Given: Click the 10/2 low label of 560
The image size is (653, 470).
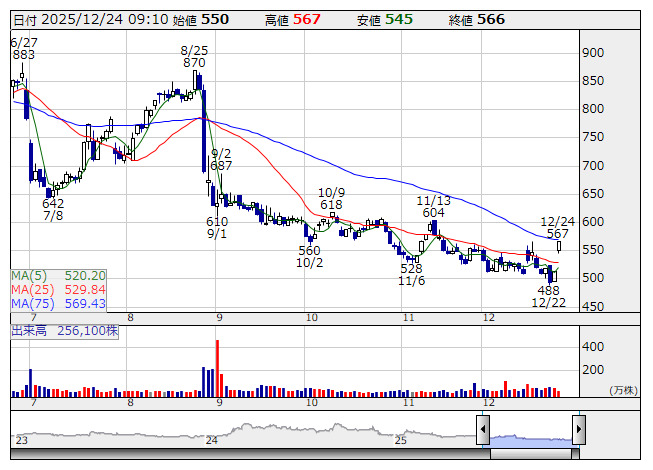Looking at the screenshot, I should [310, 250].
